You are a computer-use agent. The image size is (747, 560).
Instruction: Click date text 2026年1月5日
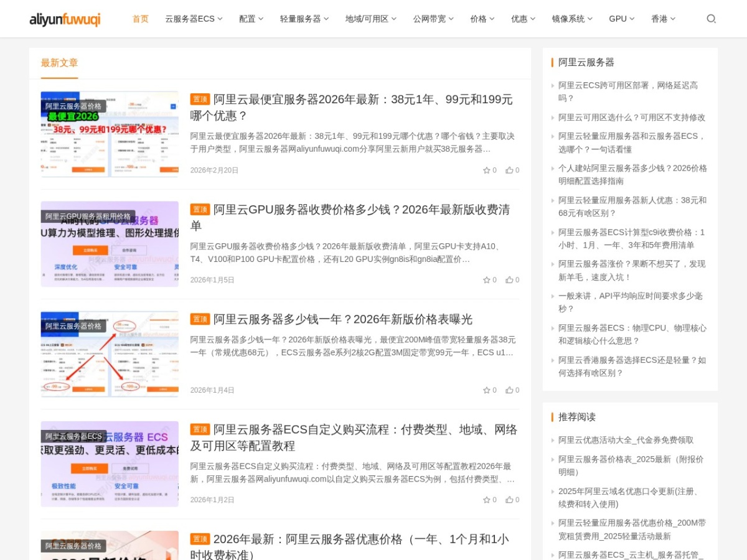(x=212, y=280)
